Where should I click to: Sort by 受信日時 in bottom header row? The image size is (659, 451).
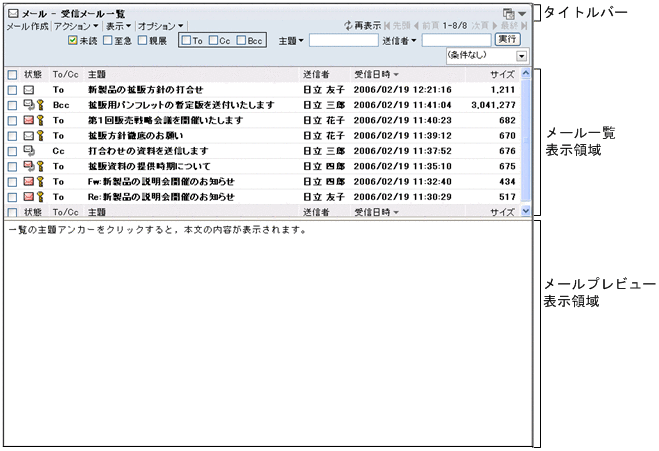tap(376, 212)
